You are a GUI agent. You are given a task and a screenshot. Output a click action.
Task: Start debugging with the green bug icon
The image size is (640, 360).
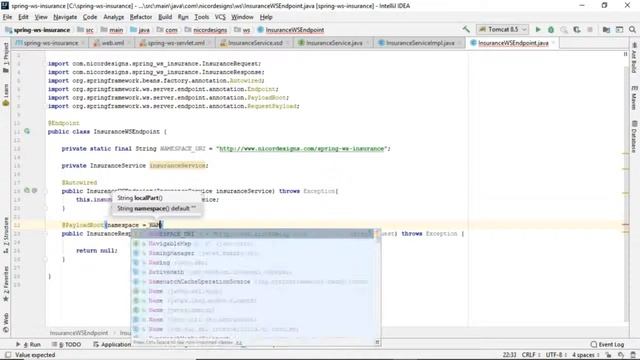point(551,29)
